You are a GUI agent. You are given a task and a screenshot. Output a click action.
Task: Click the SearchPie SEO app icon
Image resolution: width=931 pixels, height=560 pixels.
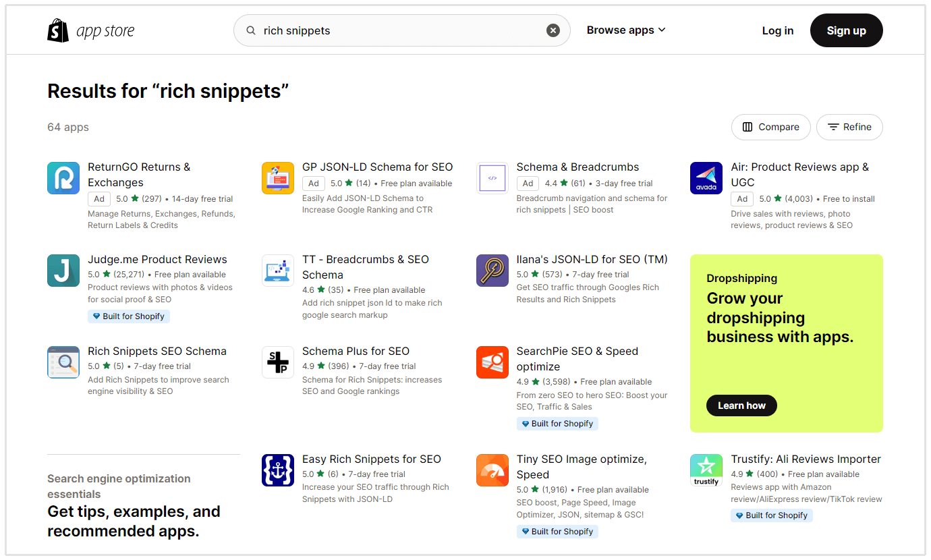pyautogui.click(x=492, y=362)
